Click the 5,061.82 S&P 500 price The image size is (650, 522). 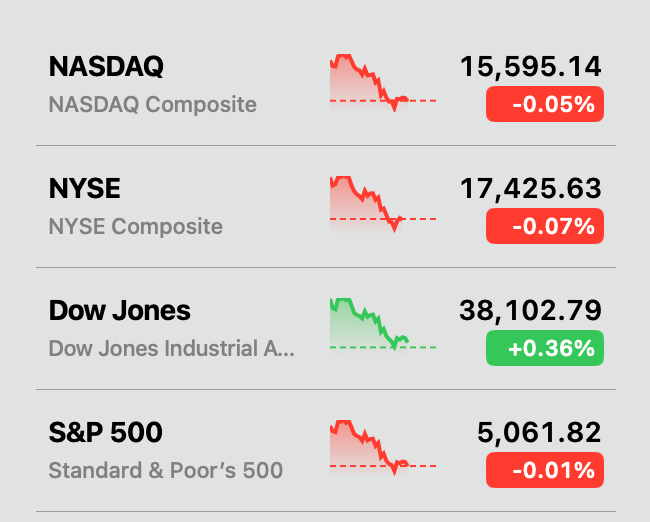[x=539, y=433]
